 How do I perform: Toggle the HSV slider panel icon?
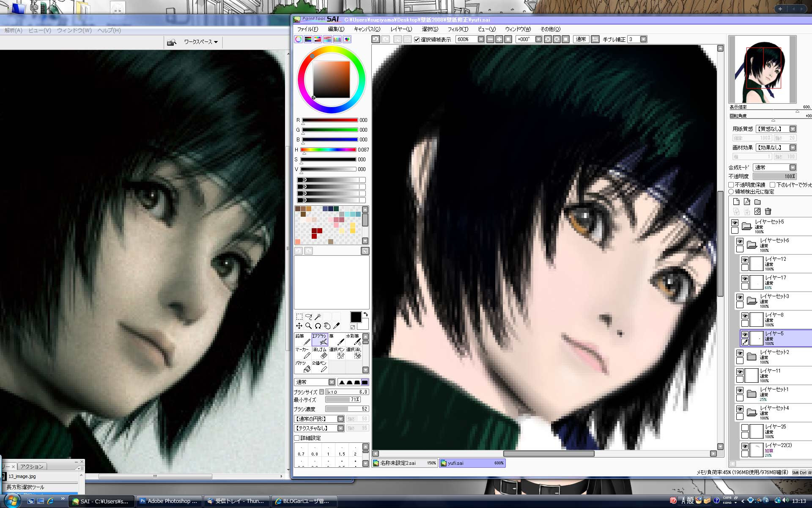click(318, 39)
